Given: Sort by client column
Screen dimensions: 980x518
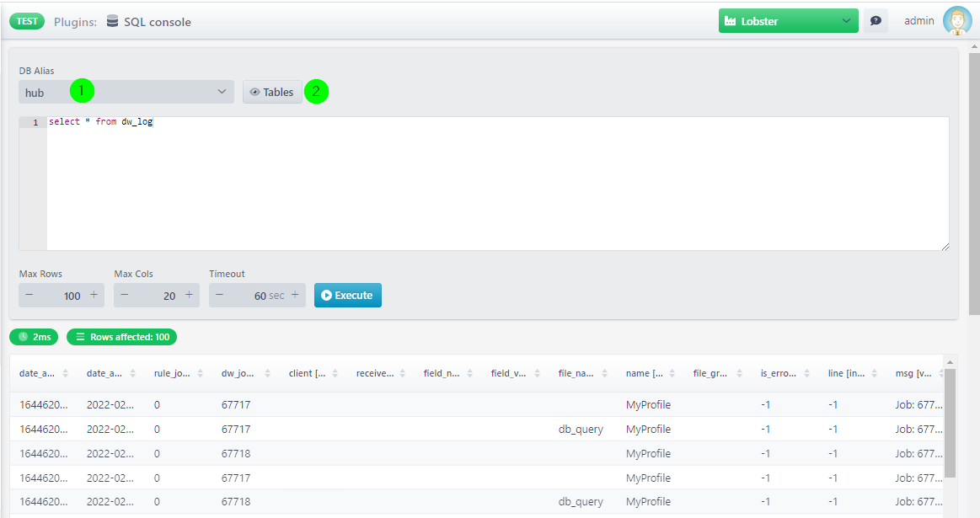Looking at the screenshot, I should [313, 373].
